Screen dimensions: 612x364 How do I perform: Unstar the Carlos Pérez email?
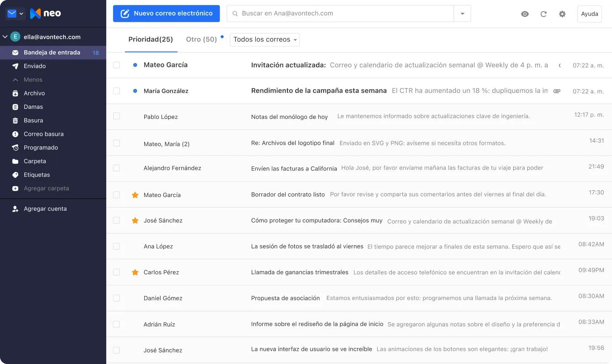(135, 272)
